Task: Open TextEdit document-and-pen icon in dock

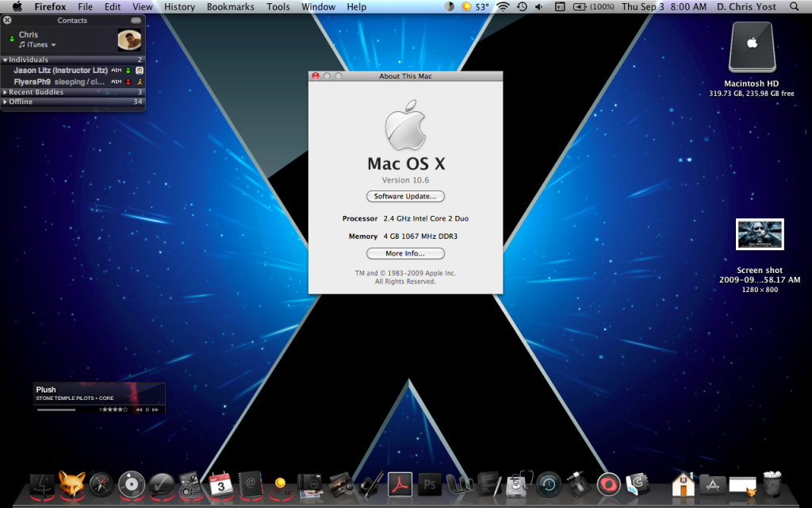Action: [489, 485]
